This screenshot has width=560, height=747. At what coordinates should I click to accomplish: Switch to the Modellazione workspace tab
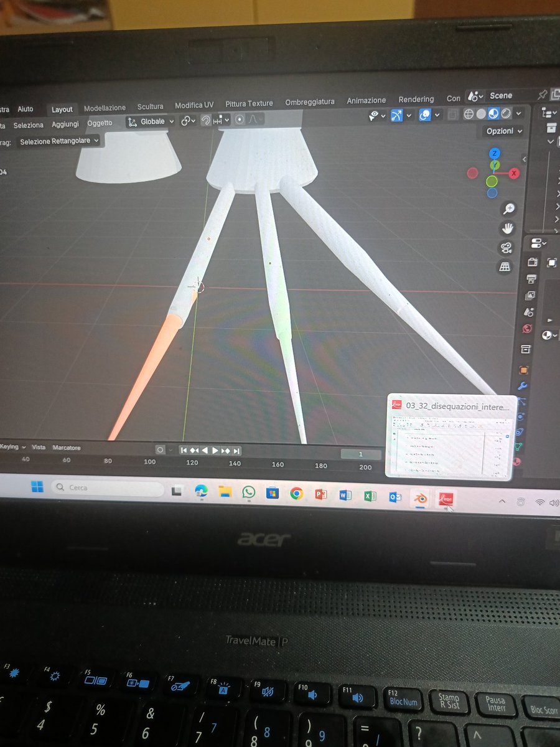coord(105,107)
